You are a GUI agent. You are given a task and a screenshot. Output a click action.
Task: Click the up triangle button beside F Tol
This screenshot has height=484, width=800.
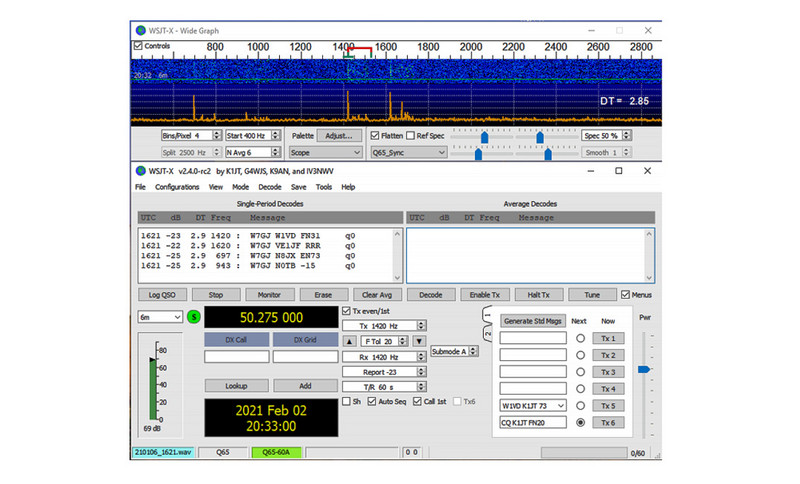pyautogui.click(x=349, y=341)
